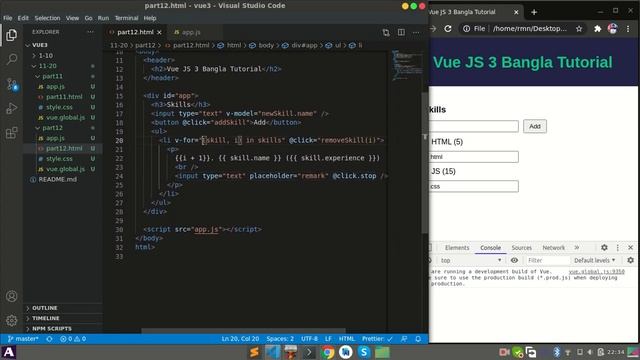The height and width of the screenshot is (360, 640).
Task: Click notifications bell in status bar
Action: pyautogui.click(x=418, y=339)
